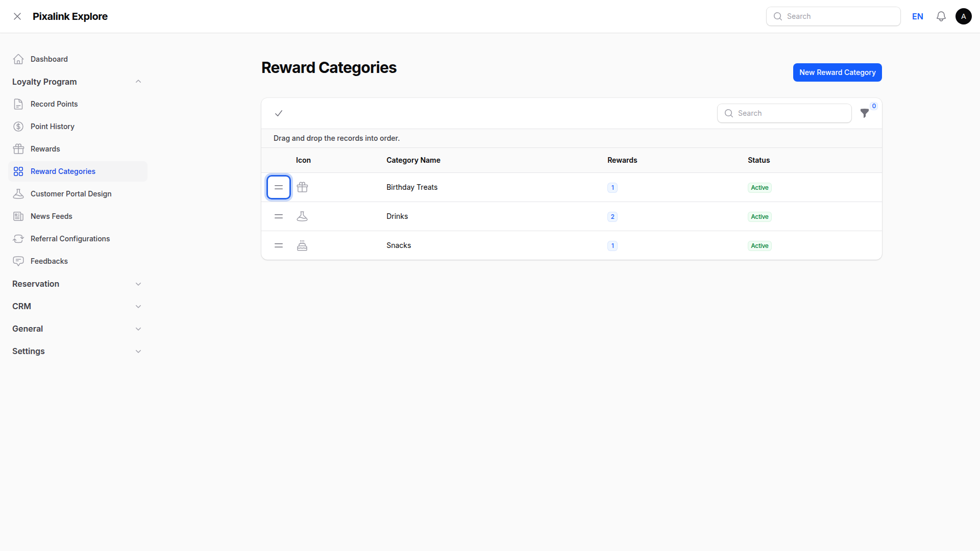The width and height of the screenshot is (980, 551).
Task: Click the flask icon for Drinks
Action: pyautogui.click(x=302, y=216)
